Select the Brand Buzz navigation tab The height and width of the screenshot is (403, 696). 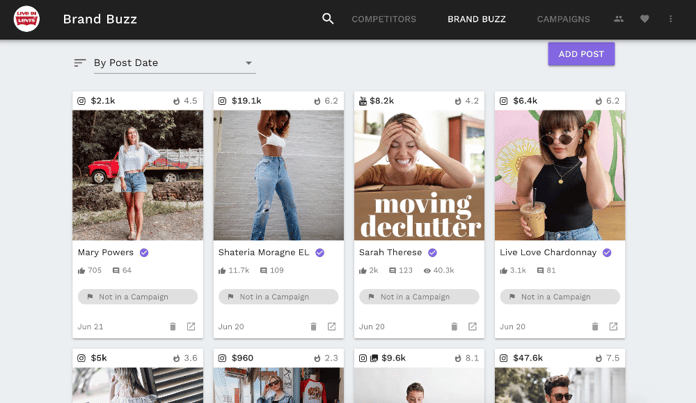476,19
